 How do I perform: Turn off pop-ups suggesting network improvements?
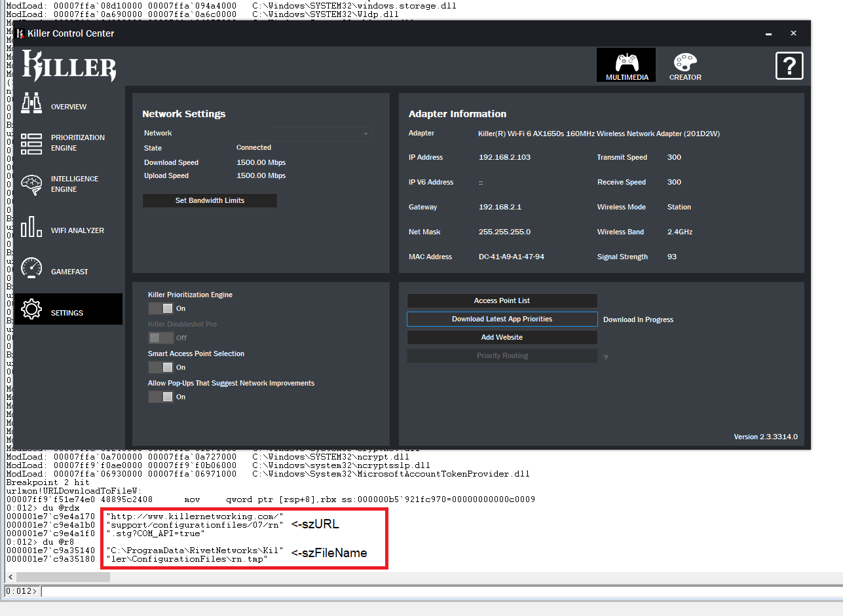pos(160,397)
